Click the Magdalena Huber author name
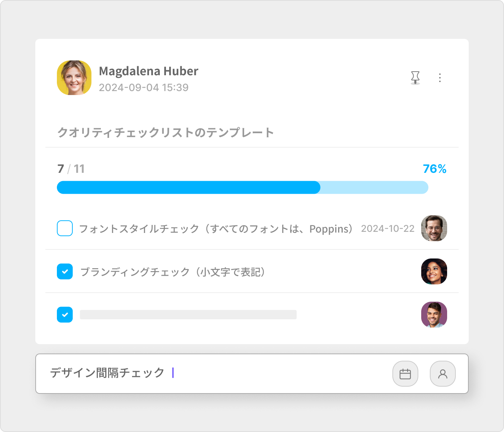504x432 pixels. click(148, 71)
